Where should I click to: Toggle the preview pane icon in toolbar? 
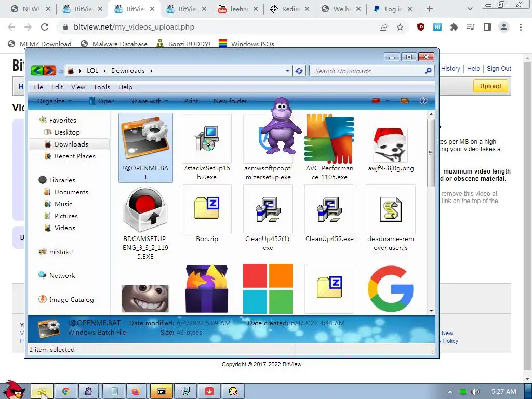(x=404, y=101)
